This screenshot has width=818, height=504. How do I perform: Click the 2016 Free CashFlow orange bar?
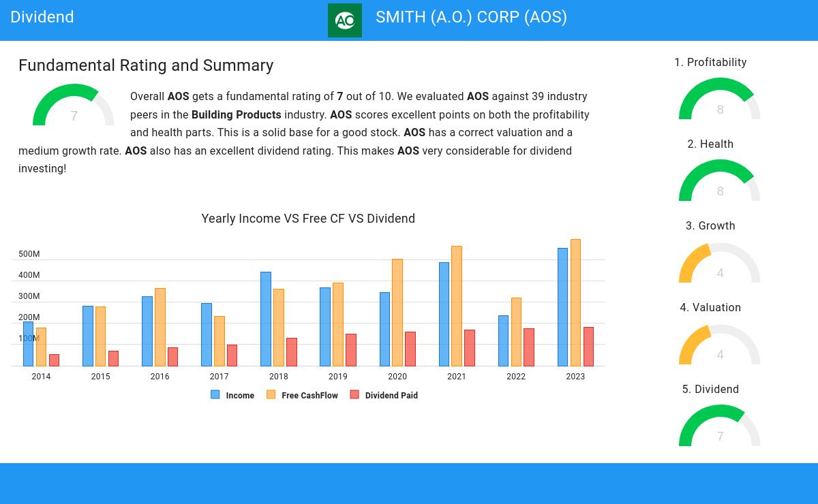click(160, 328)
